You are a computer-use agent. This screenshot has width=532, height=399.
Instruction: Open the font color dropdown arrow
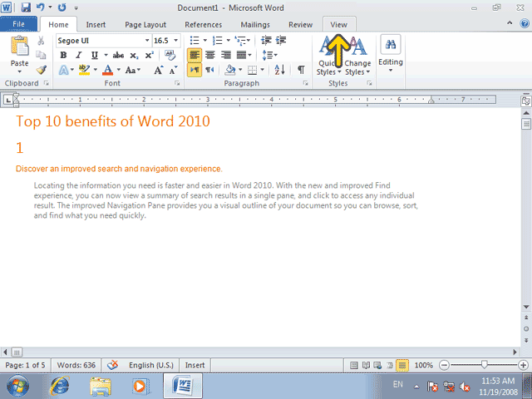118,70
